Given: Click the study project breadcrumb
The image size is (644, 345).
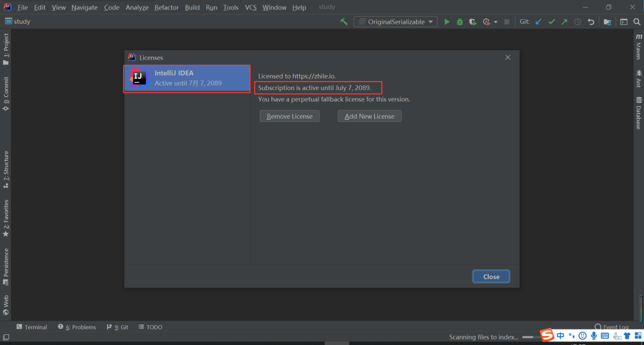Looking at the screenshot, I should point(18,21).
